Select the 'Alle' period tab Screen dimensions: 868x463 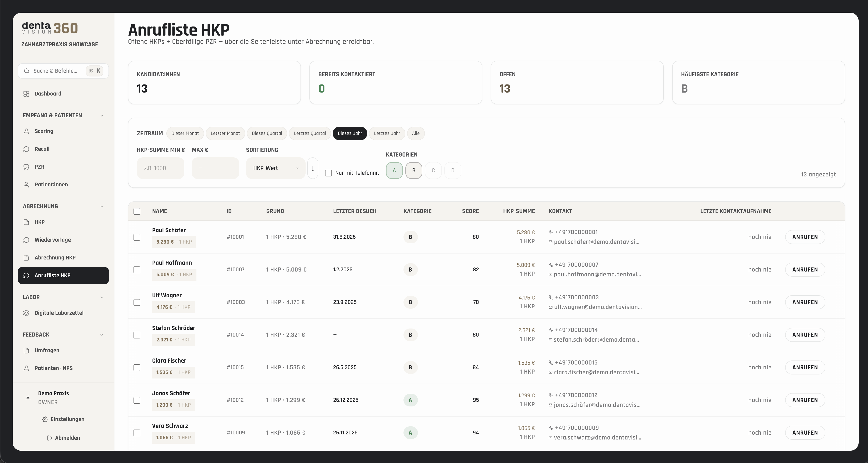(x=416, y=133)
